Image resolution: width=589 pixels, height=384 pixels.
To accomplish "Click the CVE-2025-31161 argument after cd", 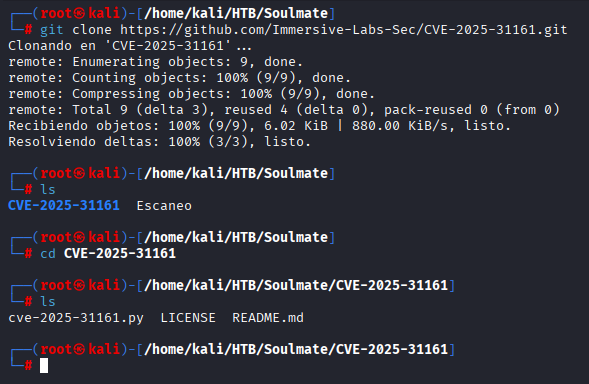I will click(x=120, y=254).
